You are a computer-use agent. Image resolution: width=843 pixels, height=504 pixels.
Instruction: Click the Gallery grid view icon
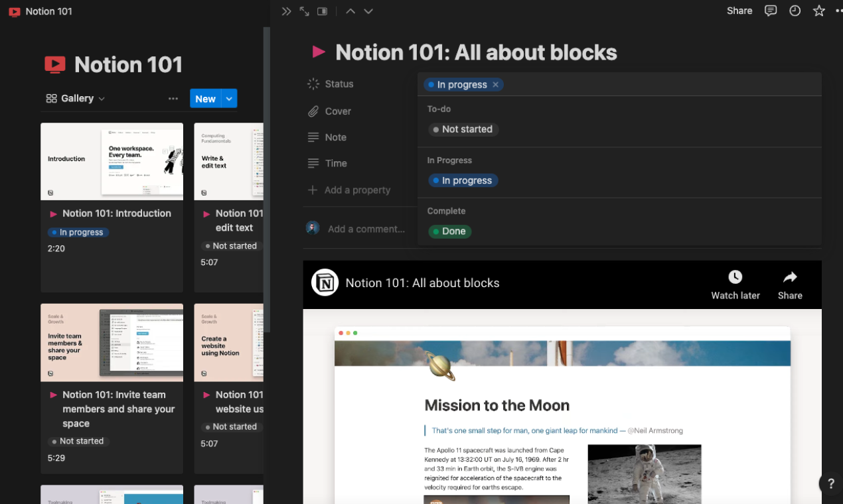click(x=51, y=98)
